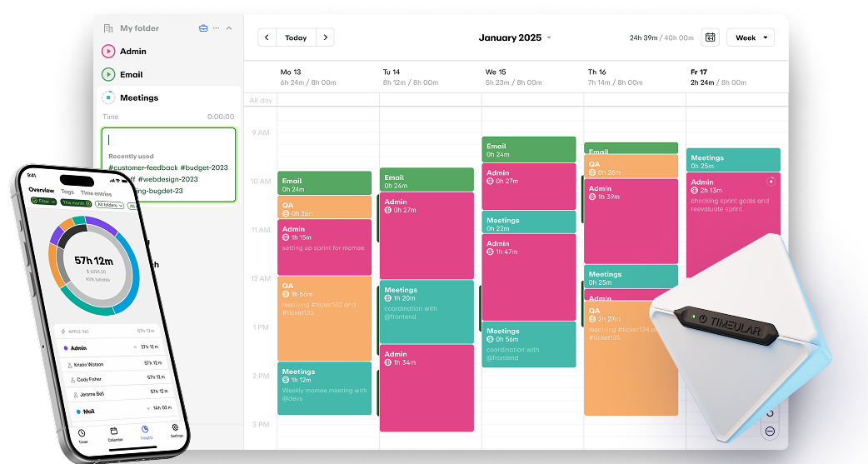Screen dimensions: 868x464
Task: Go to the previous week
Action: click(x=267, y=37)
